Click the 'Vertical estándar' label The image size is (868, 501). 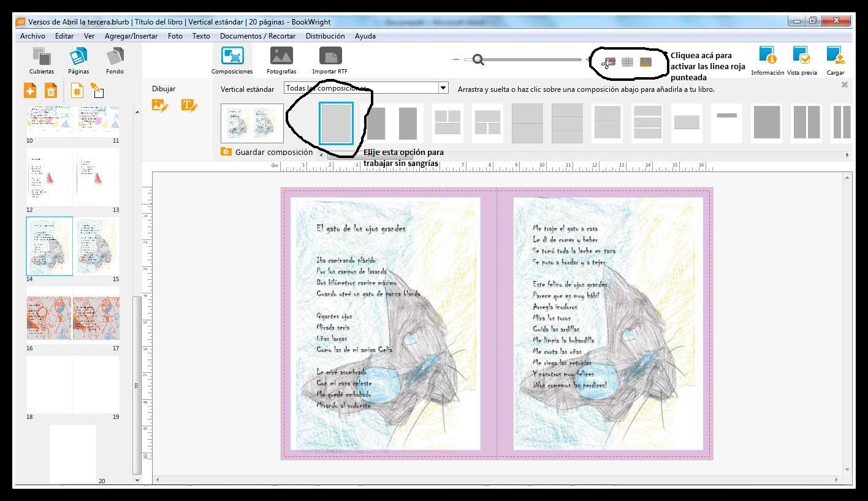pos(248,89)
